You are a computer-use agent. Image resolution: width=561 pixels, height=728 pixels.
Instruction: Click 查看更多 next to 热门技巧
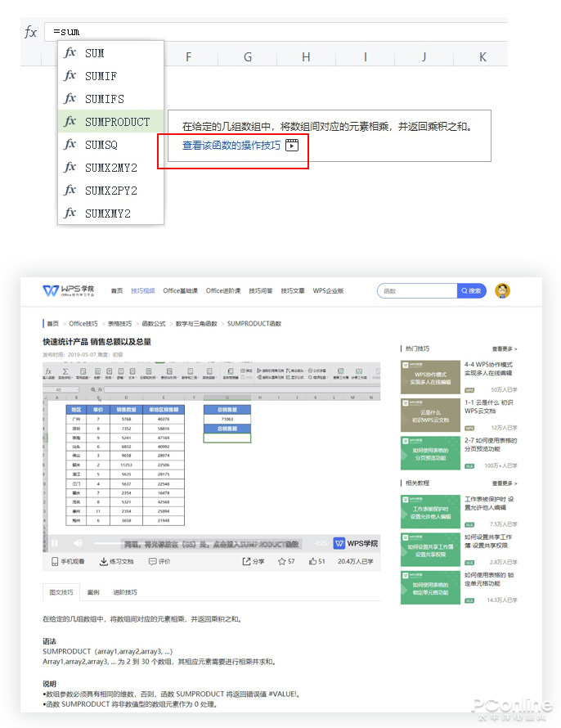click(x=505, y=348)
